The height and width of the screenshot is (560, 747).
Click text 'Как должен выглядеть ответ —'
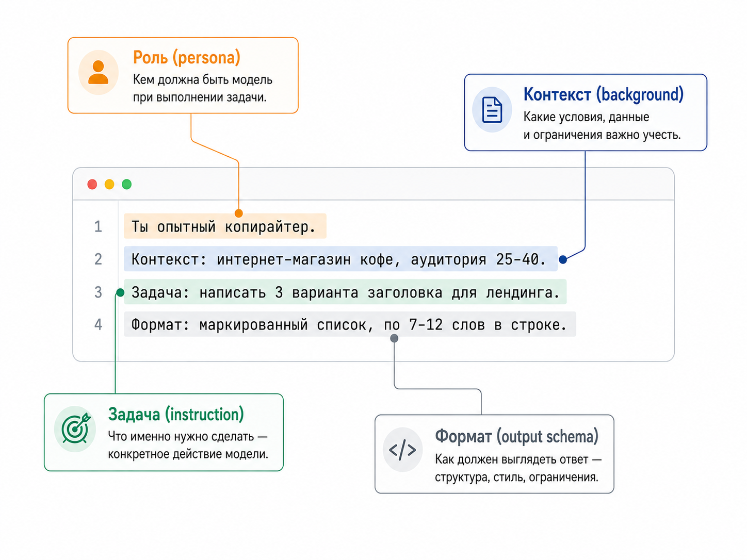click(518, 459)
